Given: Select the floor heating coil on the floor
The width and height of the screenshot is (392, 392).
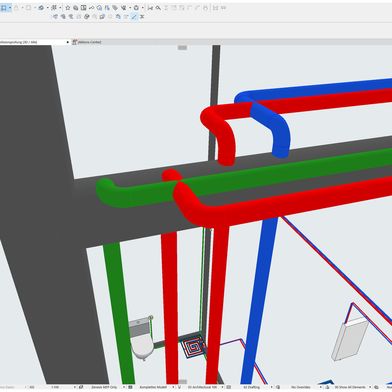Looking at the screenshot, I should click(194, 347).
